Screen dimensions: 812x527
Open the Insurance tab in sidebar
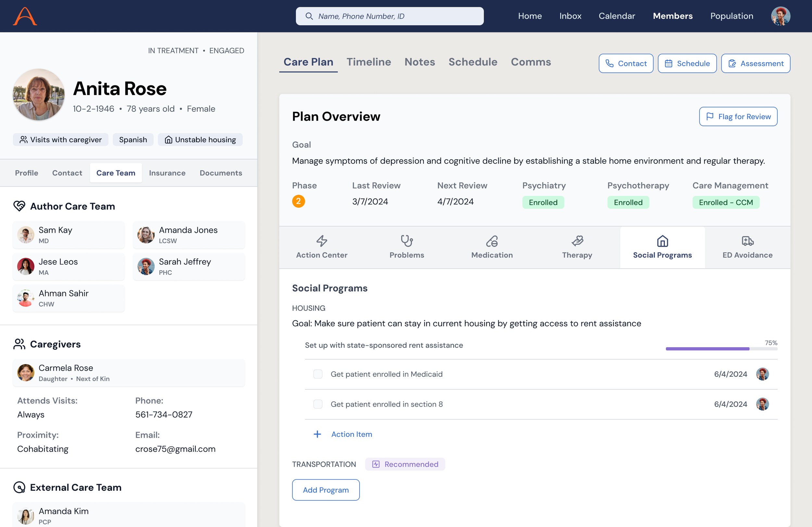(x=167, y=173)
